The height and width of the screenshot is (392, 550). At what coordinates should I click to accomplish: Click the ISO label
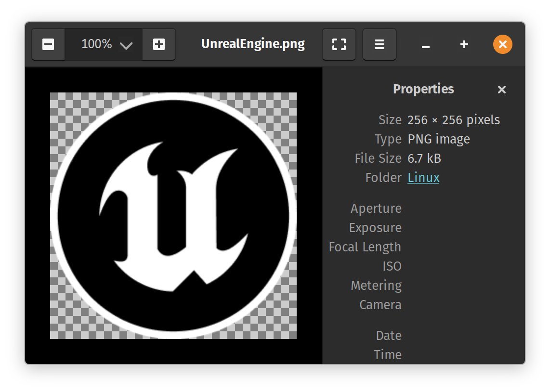pos(392,266)
